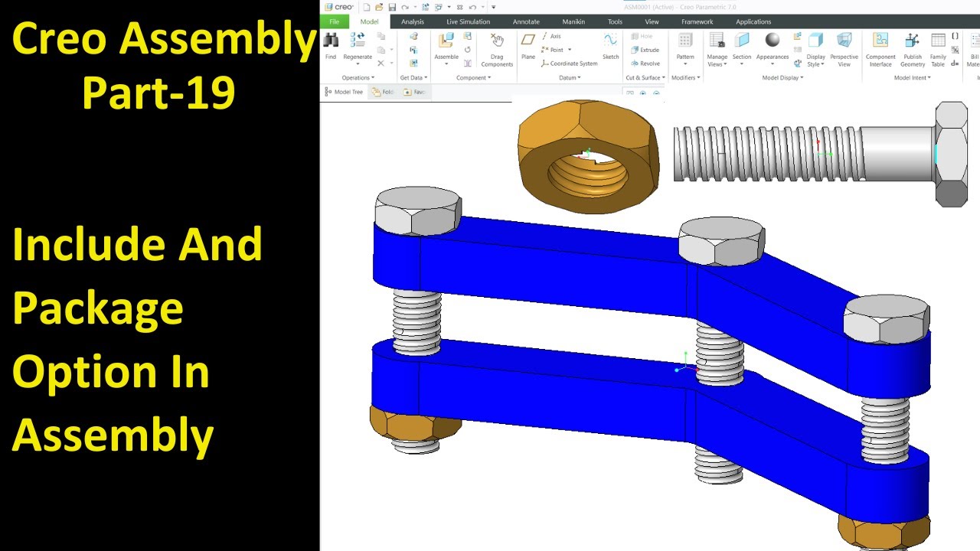Open the Manikin ribbon tab
This screenshot has height=551, width=980.
click(x=573, y=21)
